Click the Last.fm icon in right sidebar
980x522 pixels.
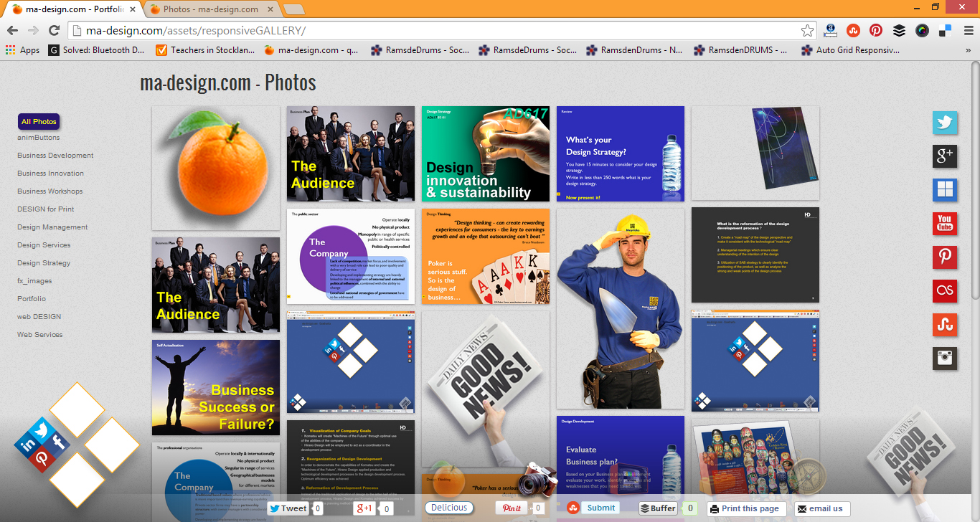pyautogui.click(x=944, y=290)
